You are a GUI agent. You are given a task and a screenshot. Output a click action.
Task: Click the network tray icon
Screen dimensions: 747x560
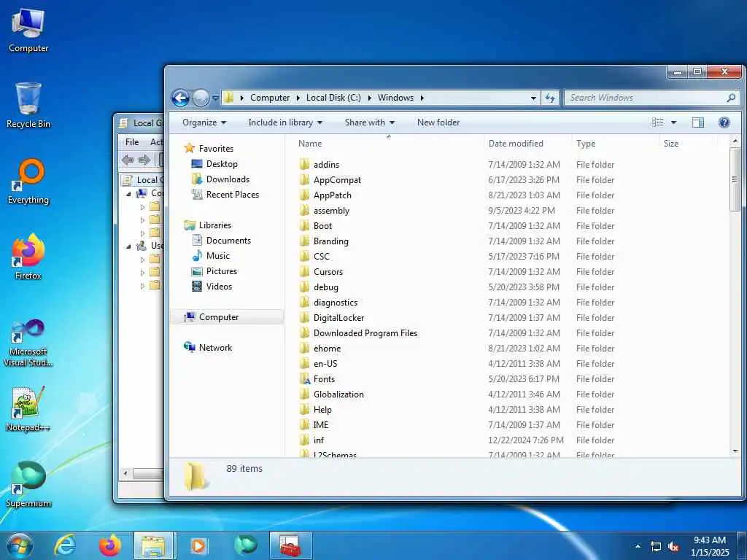(656, 547)
